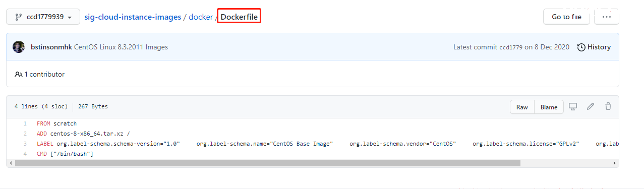The width and height of the screenshot is (644, 190).
Task: Open the ccd1779939 branch selector dropdown
Action: (43, 17)
